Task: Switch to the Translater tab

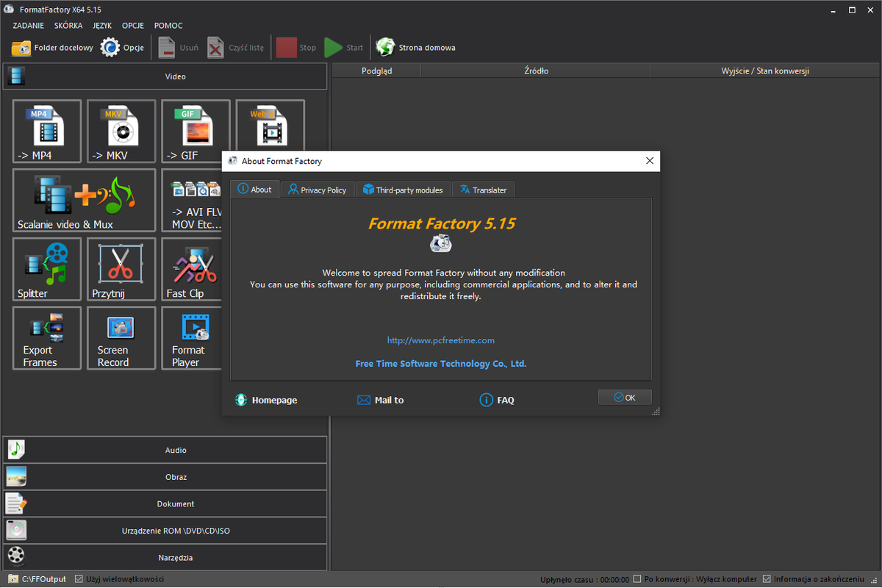Action: [x=484, y=190]
